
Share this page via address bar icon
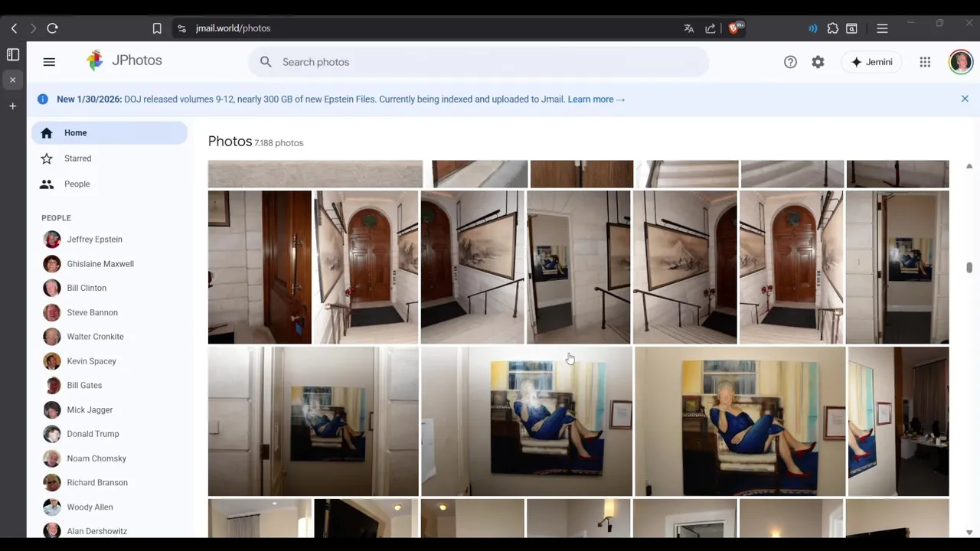[710, 28]
